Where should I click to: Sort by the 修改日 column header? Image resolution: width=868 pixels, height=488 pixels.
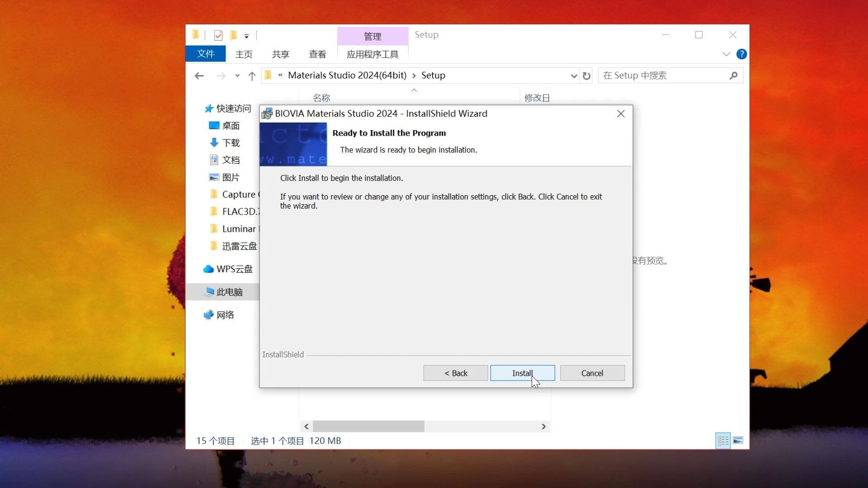tap(537, 98)
